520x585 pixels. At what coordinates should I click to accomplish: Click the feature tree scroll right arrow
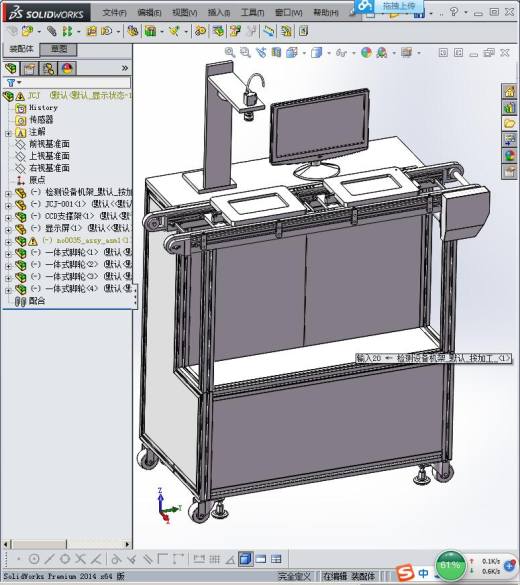click(x=127, y=544)
